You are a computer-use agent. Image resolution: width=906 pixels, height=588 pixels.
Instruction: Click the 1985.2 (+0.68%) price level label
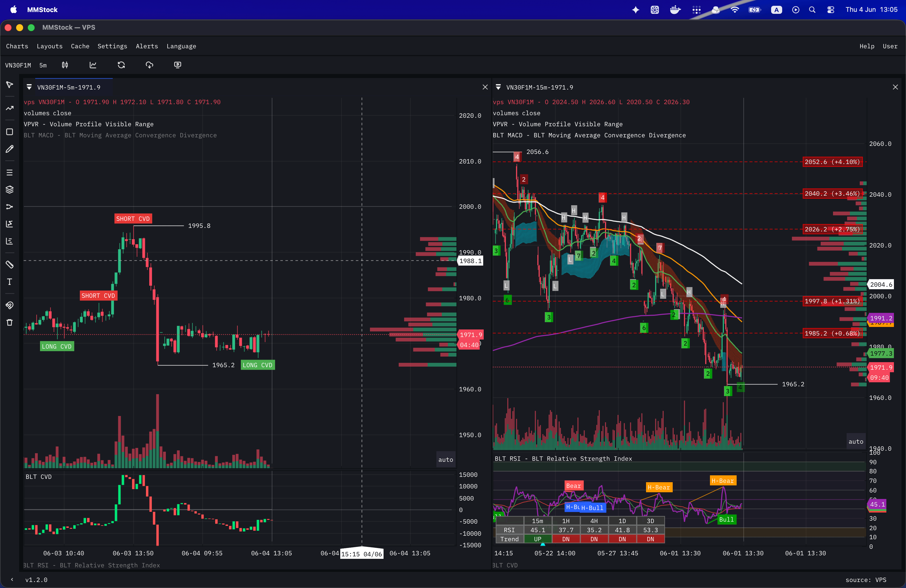[832, 333]
